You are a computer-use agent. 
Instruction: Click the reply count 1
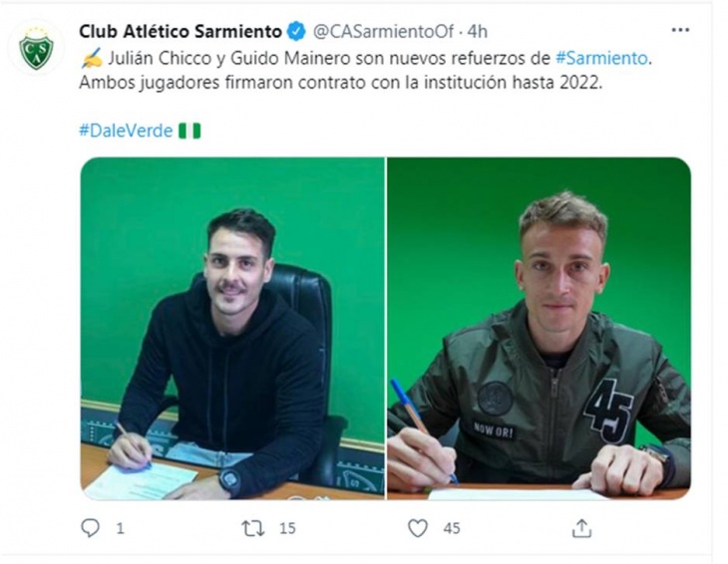121,528
